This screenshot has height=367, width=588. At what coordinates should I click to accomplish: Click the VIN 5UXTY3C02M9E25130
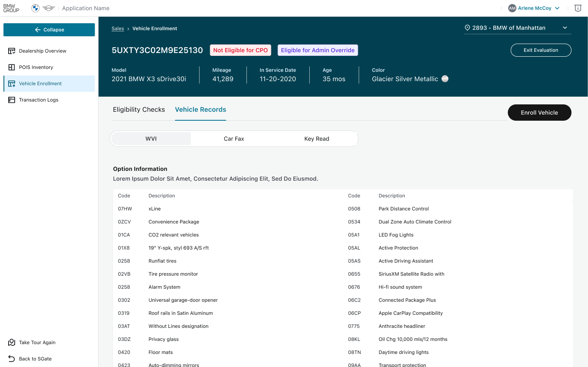pos(157,50)
